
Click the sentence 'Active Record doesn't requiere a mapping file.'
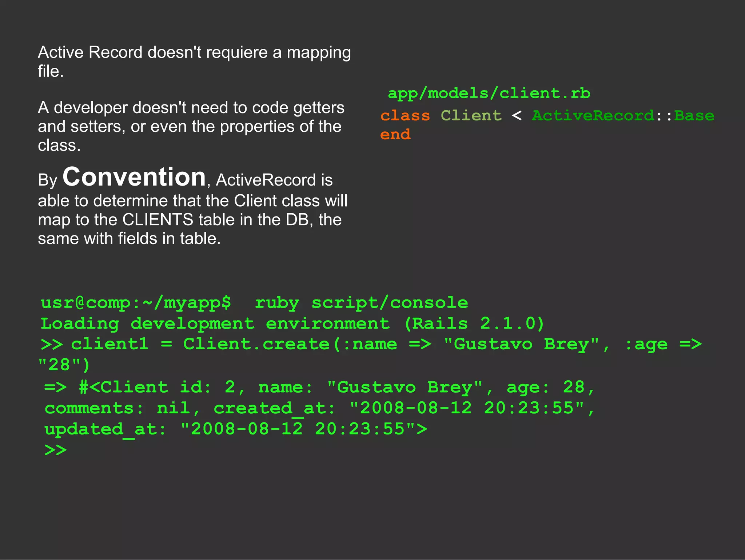pos(194,61)
